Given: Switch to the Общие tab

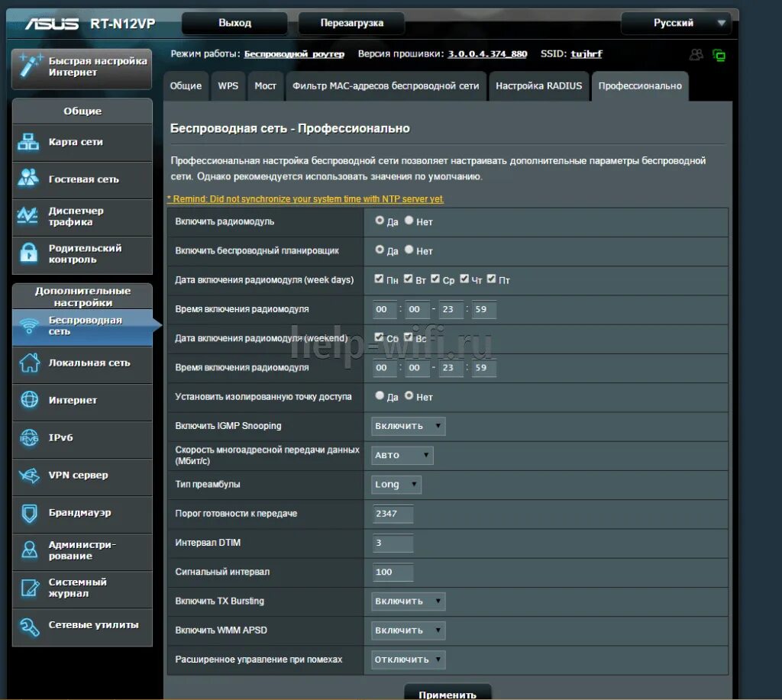Looking at the screenshot, I should click(186, 86).
